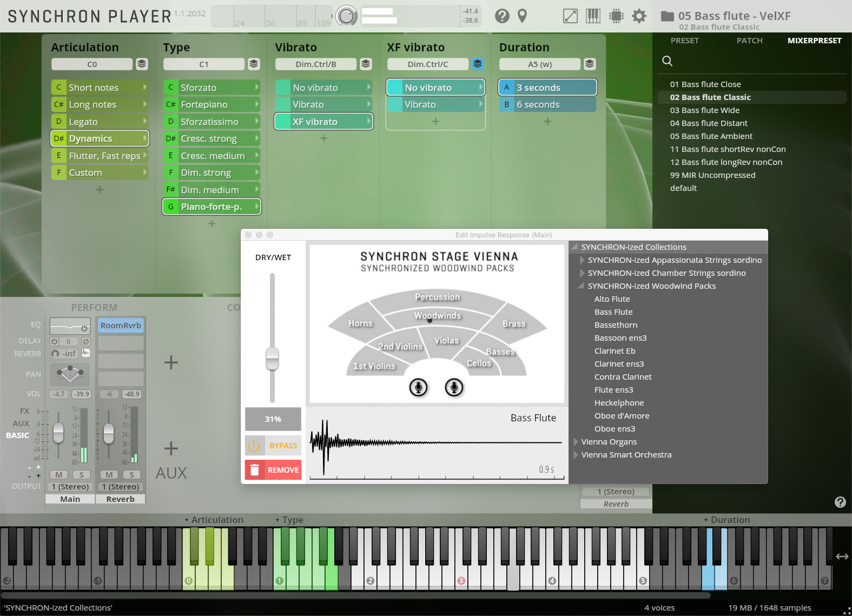
Task: Open the help question mark in top toolbar
Action: tap(502, 16)
